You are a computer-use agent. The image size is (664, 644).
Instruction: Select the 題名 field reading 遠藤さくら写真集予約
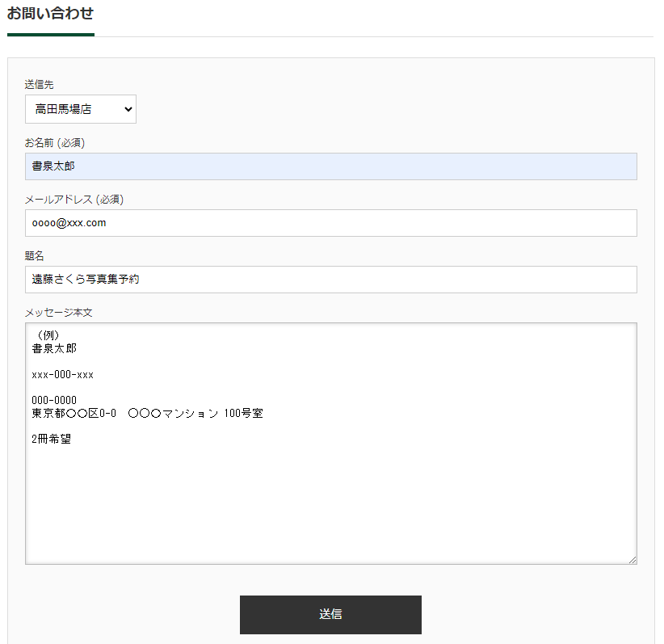(330, 280)
